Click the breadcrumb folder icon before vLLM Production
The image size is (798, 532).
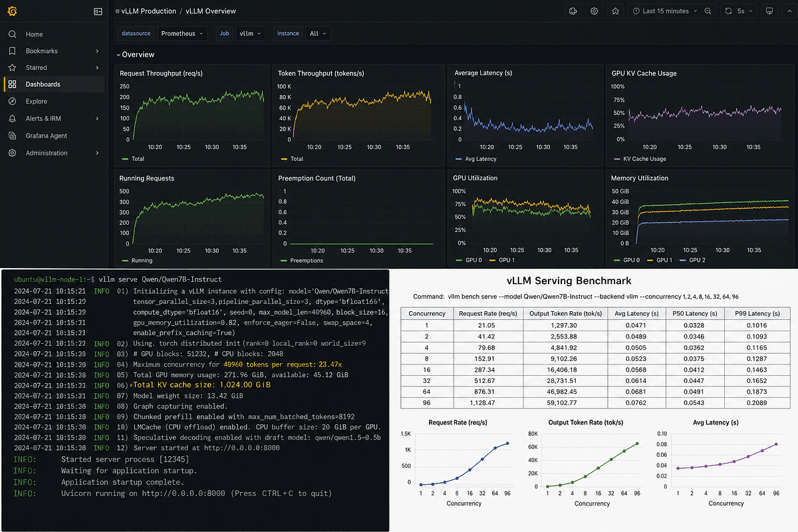pyautogui.click(x=118, y=11)
